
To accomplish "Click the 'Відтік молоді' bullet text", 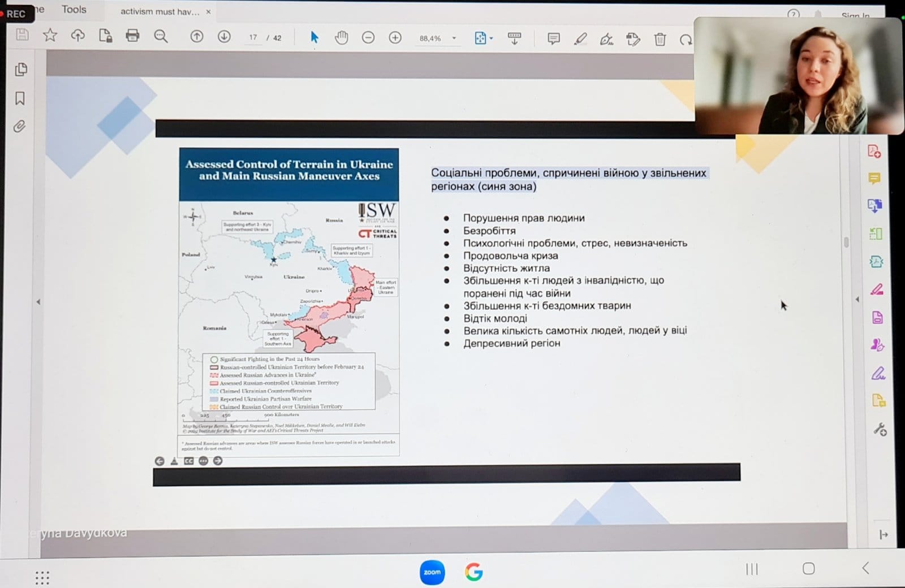I will click(495, 318).
